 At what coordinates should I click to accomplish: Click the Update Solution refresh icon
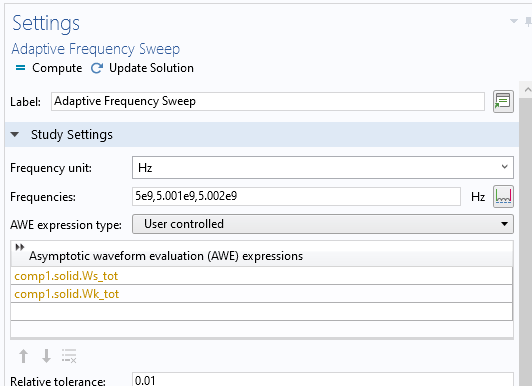tap(97, 68)
